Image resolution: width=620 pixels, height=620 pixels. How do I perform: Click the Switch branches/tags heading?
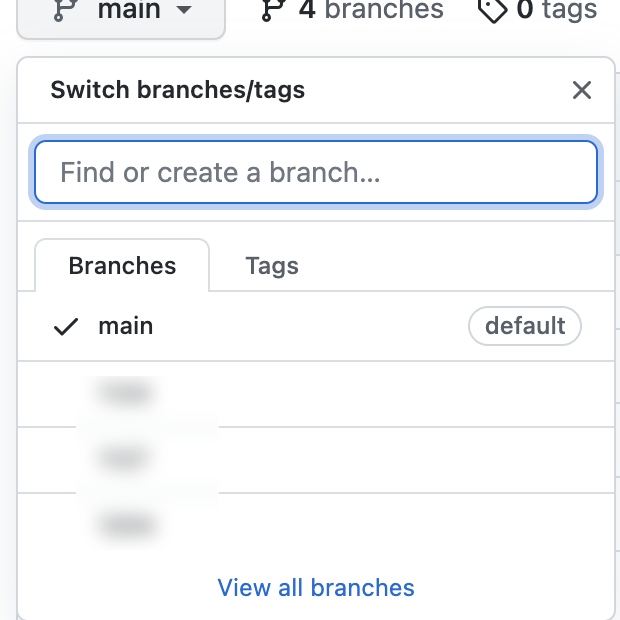(178, 90)
